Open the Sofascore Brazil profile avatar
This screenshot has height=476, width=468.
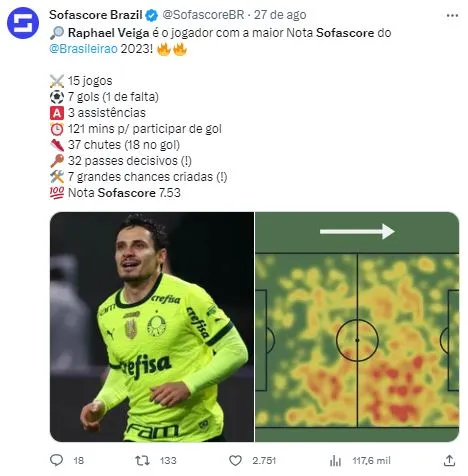click(x=23, y=23)
